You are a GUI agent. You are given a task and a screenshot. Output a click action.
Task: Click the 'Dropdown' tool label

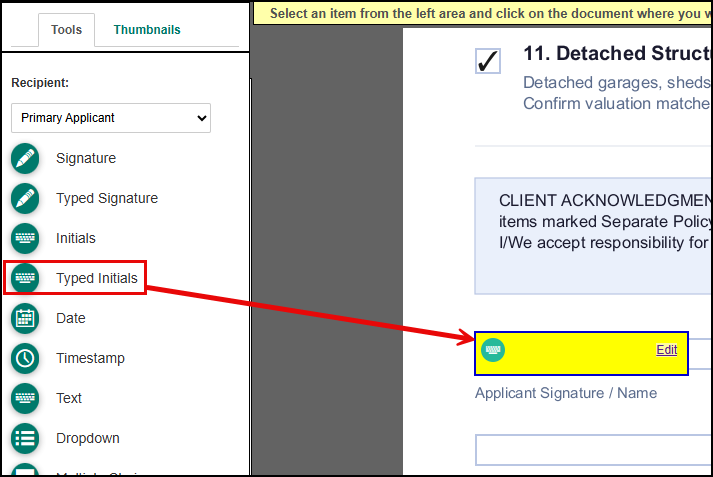pos(88,438)
